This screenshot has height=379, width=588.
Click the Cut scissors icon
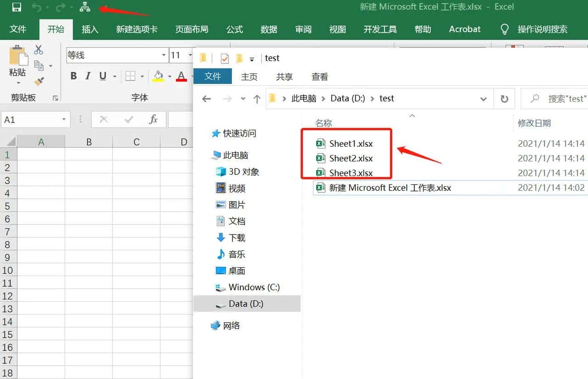40,48
